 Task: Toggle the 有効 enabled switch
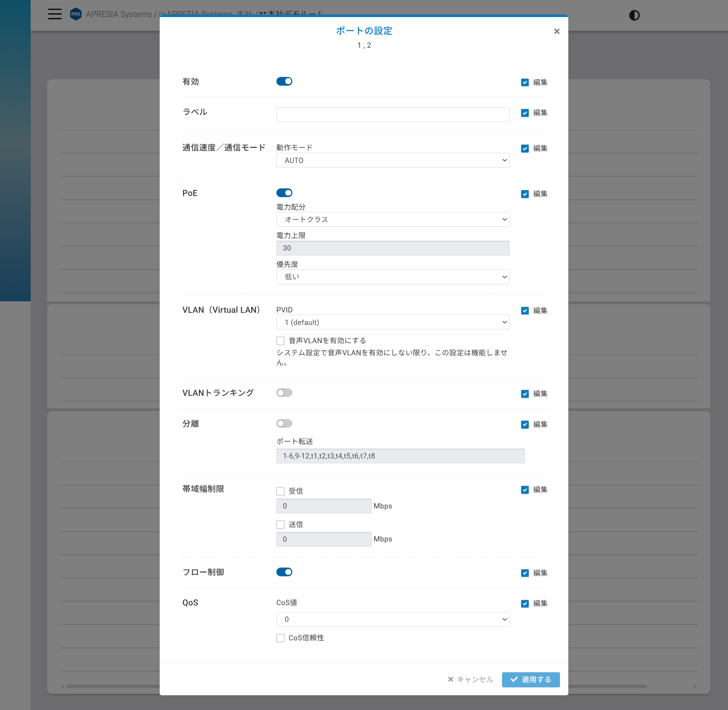pos(284,81)
